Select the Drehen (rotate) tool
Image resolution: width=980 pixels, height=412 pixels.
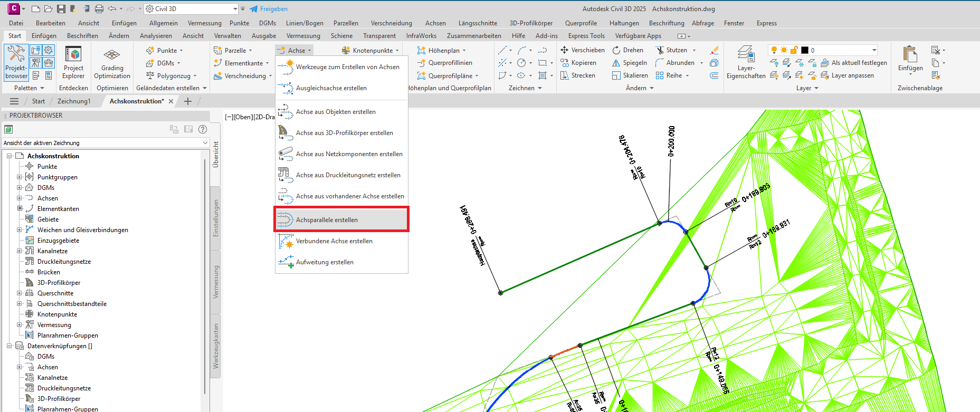pos(627,50)
